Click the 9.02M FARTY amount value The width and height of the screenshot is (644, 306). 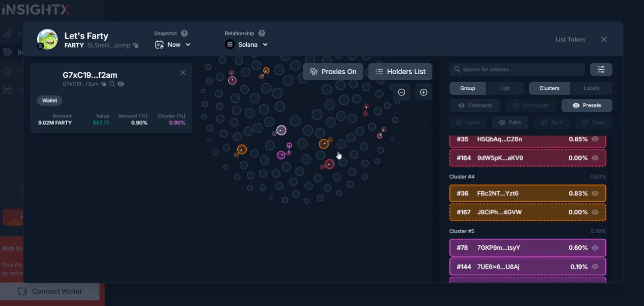55,123
